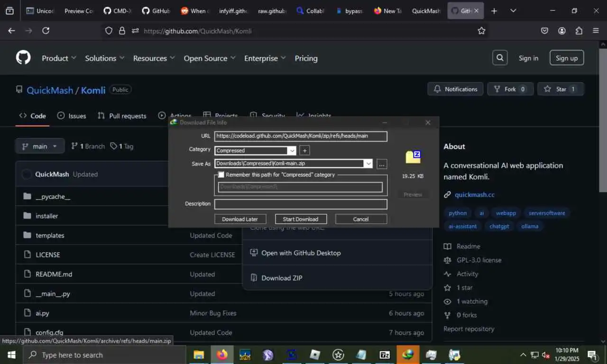Click the padlock site security icon
This screenshot has height=364, width=607.
coord(122,31)
